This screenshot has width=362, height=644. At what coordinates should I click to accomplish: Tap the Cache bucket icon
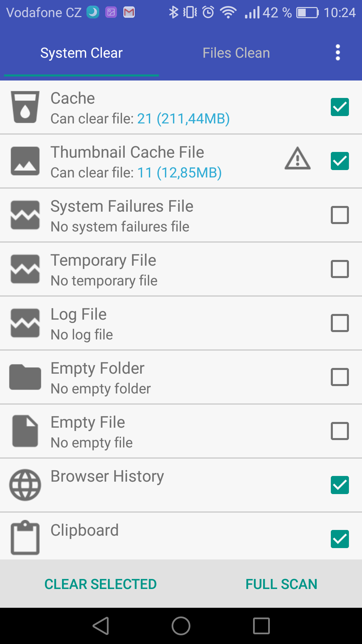[x=25, y=107]
